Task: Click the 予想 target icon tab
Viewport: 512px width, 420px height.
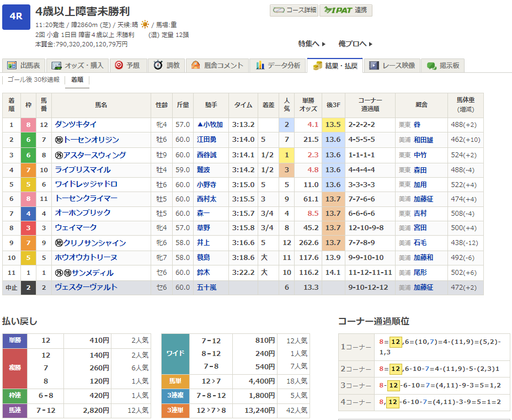Action: click(126, 65)
